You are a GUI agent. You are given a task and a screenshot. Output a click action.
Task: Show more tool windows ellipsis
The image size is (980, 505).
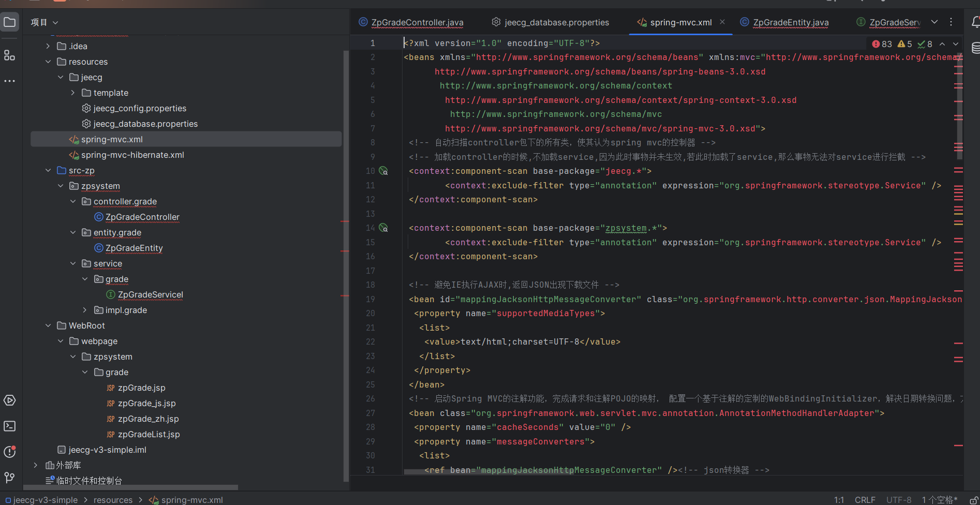pyautogui.click(x=10, y=81)
